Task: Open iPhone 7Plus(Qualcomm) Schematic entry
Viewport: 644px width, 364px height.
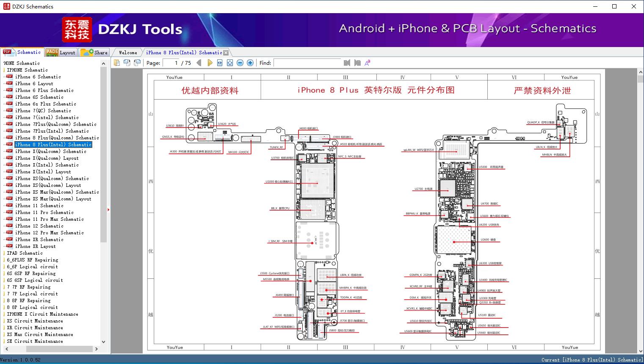Action: (x=55, y=124)
